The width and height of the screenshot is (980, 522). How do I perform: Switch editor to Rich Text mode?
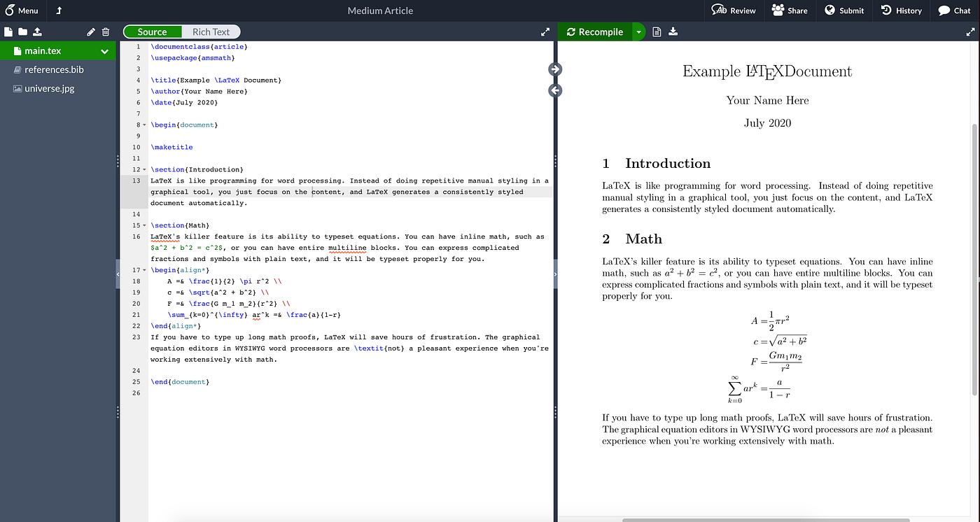[x=211, y=31]
